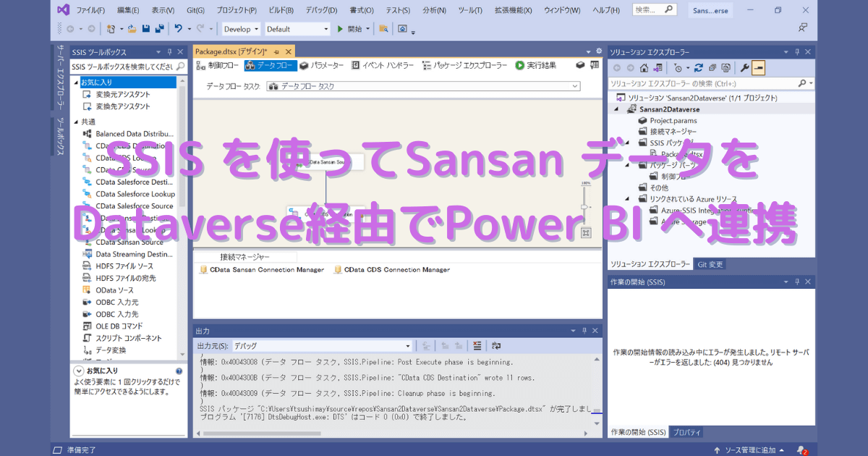The image size is (868, 456).
Task: Open the サーバー エクスプローラー side tab
Action: coord(60,76)
